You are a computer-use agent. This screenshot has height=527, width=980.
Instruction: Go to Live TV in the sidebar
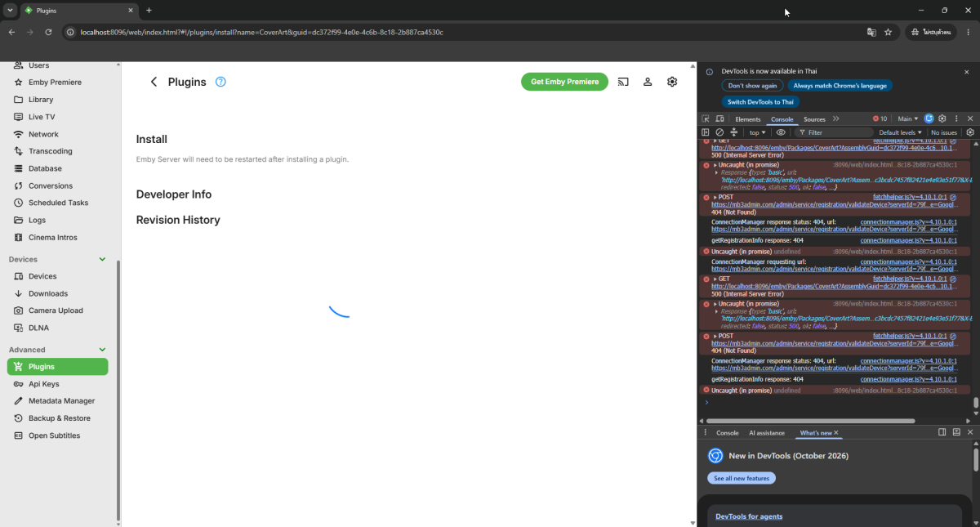57,117
